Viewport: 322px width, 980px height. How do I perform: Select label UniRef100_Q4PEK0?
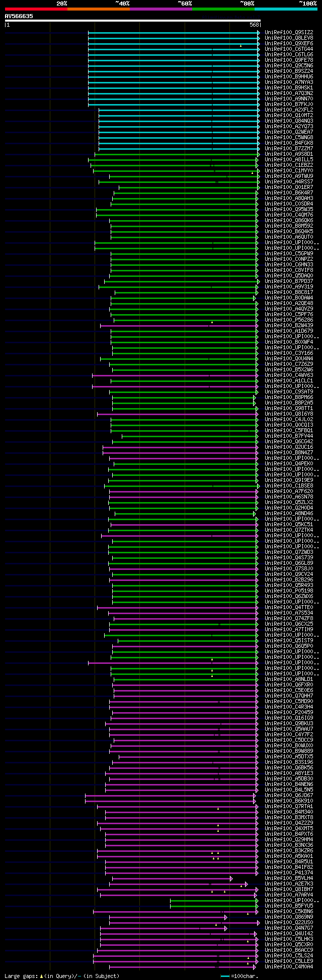(x=289, y=464)
